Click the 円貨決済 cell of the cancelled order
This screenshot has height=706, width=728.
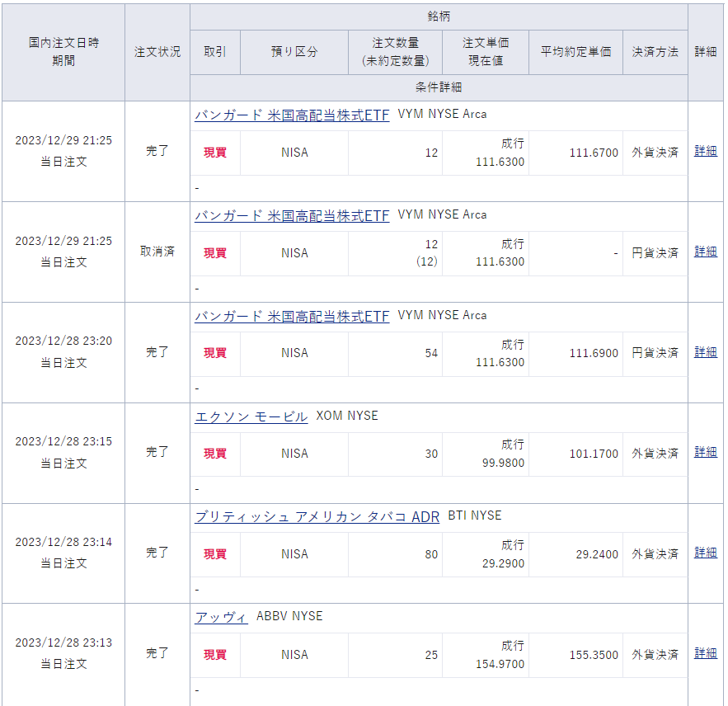pyautogui.click(x=655, y=253)
